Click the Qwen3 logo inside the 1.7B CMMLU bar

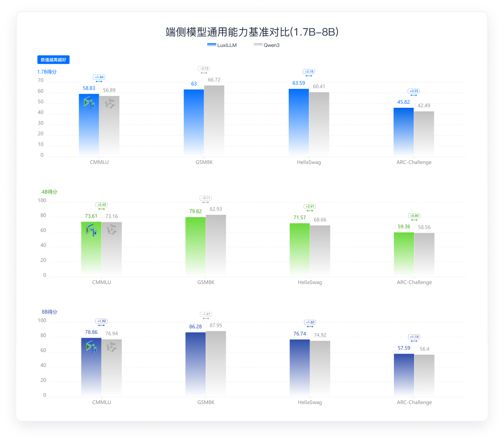click(x=109, y=104)
